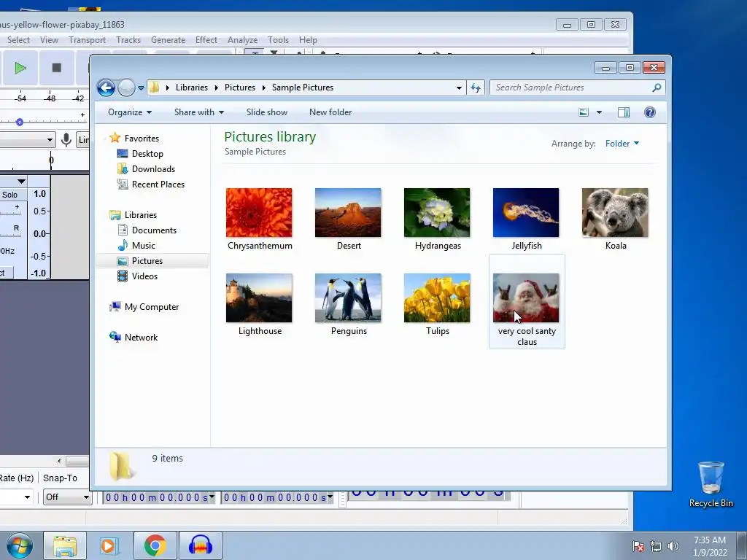Select the Penguins picture thumbnail
The height and width of the screenshot is (560, 747).
[348, 298]
